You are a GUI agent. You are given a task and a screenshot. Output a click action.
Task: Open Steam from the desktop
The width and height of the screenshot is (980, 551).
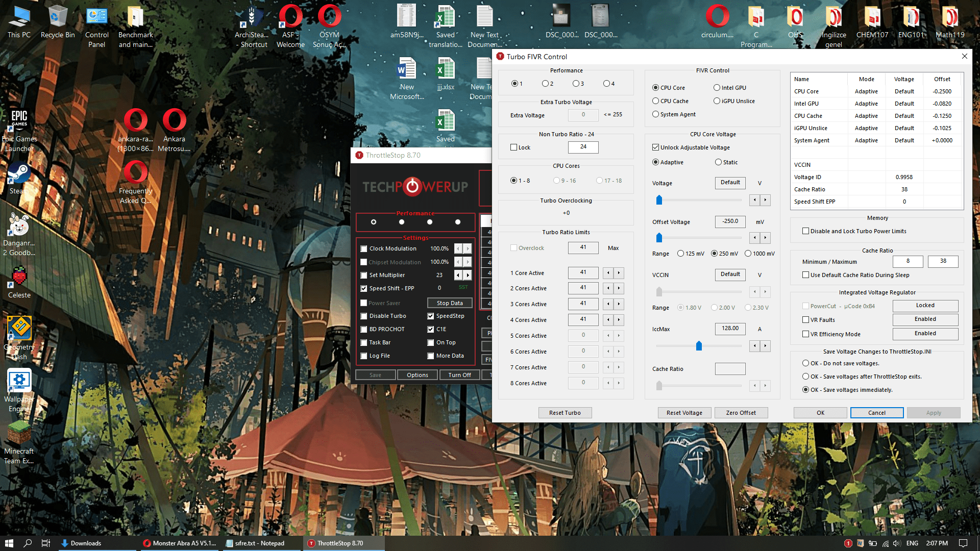pos(19,173)
